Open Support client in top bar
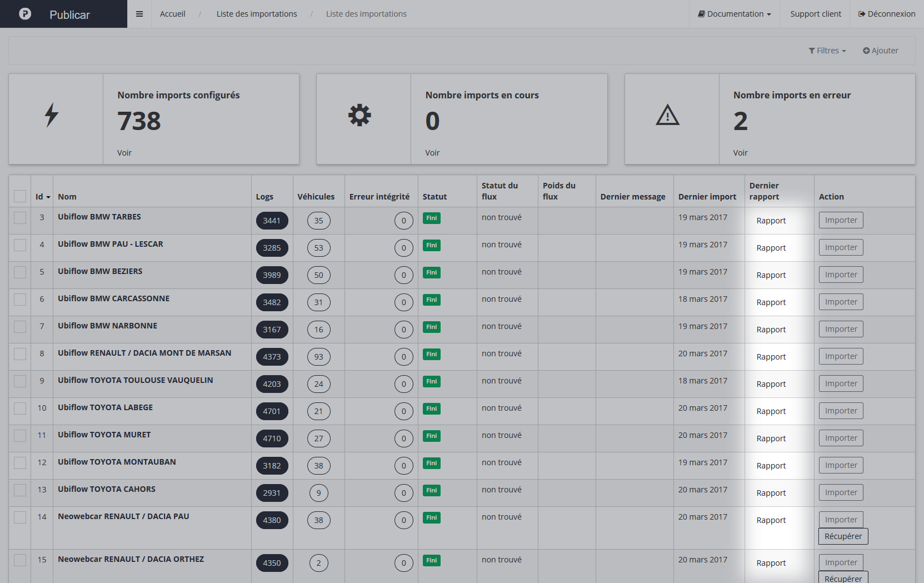Screen dimensions: 924x583 coord(816,14)
